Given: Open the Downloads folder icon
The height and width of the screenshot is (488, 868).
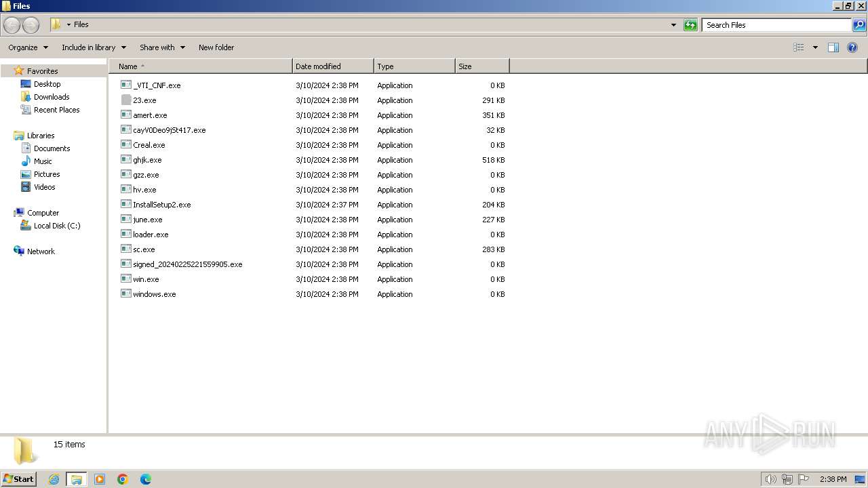Looking at the screenshot, I should (26, 97).
